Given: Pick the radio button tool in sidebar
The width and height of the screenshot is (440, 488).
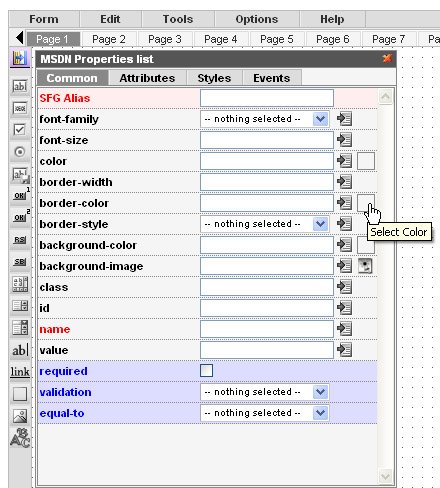Looking at the screenshot, I should pyautogui.click(x=20, y=152).
